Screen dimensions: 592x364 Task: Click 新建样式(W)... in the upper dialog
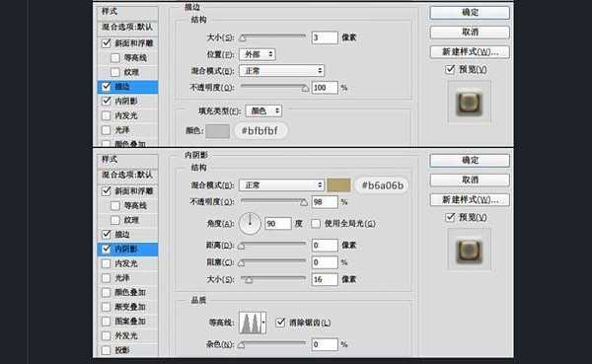point(470,51)
